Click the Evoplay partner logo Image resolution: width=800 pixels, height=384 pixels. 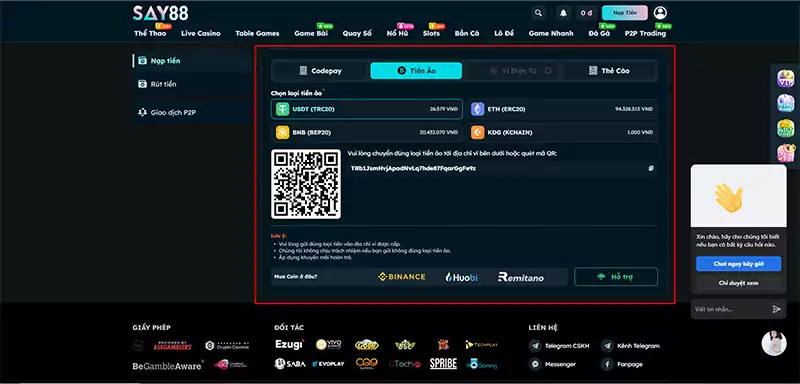coord(328,364)
